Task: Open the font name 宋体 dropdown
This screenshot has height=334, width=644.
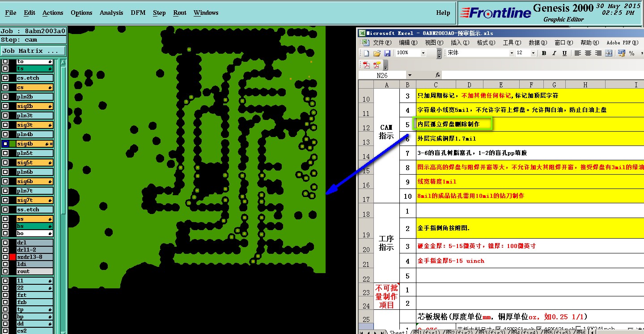Action: click(512, 53)
